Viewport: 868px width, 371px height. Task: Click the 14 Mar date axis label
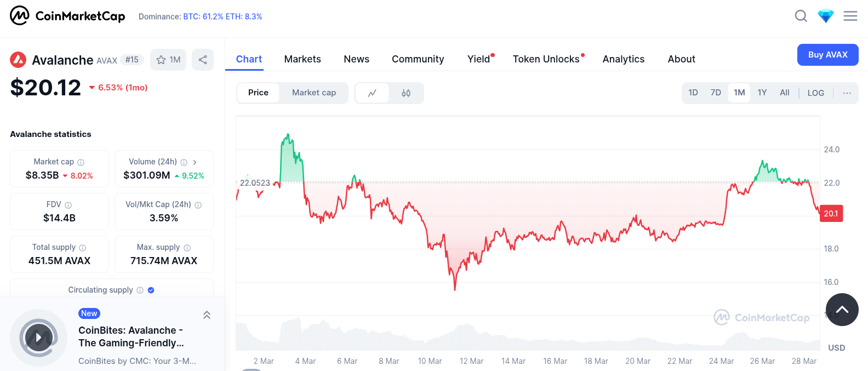tap(513, 361)
